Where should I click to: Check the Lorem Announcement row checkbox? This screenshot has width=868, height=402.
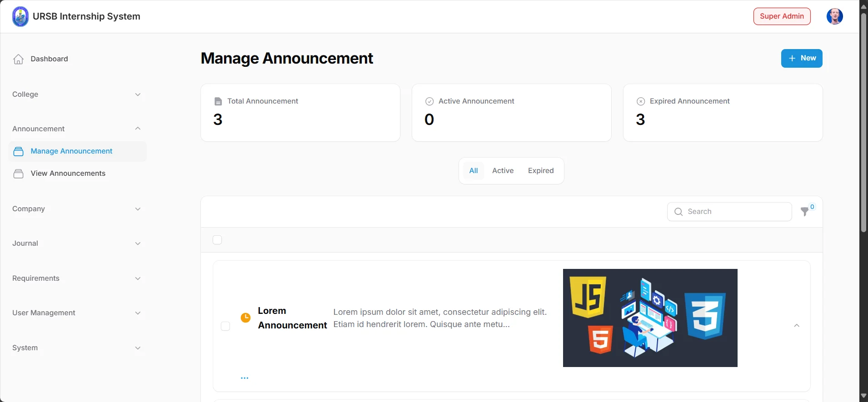pos(225,326)
